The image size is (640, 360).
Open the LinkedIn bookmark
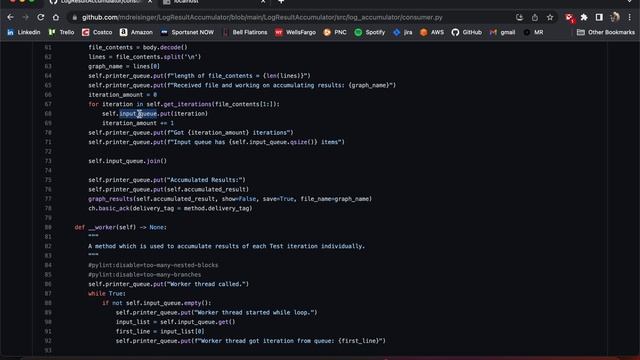coord(24,32)
